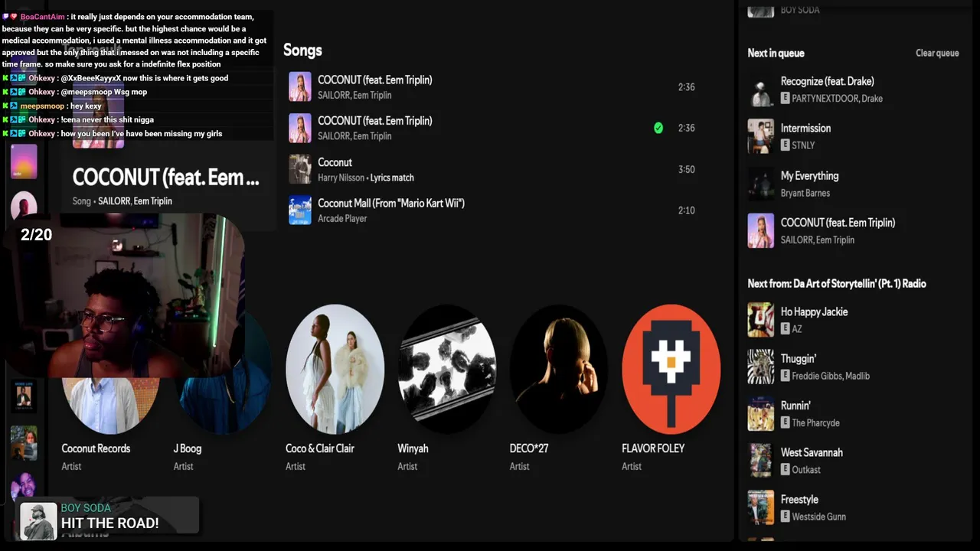Click the green saved checkmark on second COCONUT song
The width and height of the screenshot is (980, 551).
coord(658,128)
